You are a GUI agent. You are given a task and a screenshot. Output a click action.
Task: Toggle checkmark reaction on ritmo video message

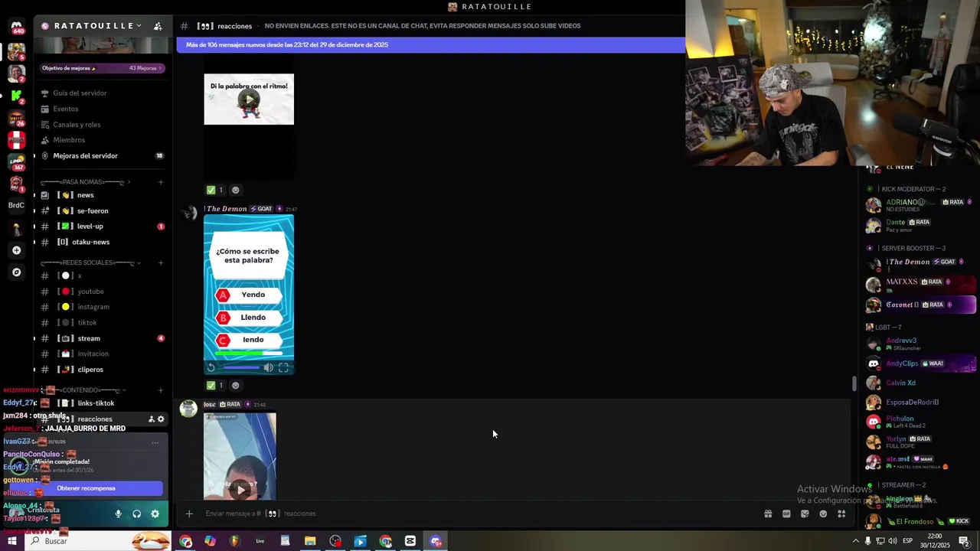[215, 191]
